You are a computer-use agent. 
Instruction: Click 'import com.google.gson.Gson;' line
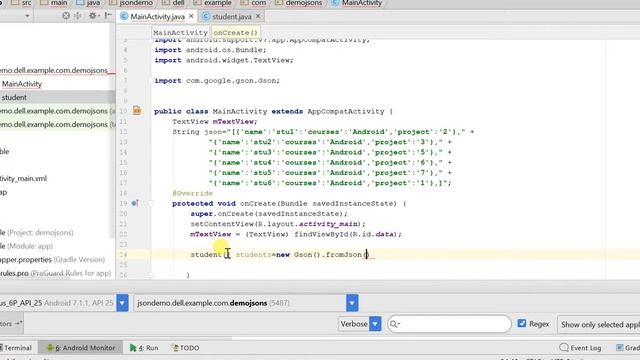point(217,81)
